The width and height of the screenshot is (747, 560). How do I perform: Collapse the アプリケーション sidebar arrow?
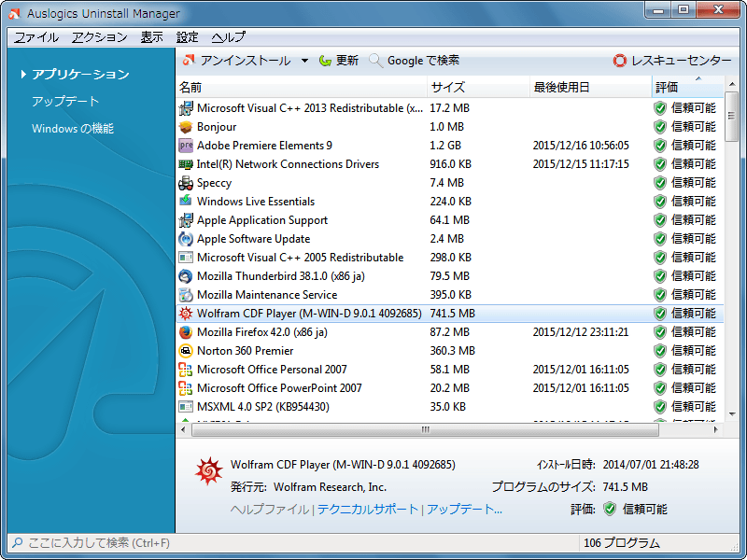(x=22, y=75)
